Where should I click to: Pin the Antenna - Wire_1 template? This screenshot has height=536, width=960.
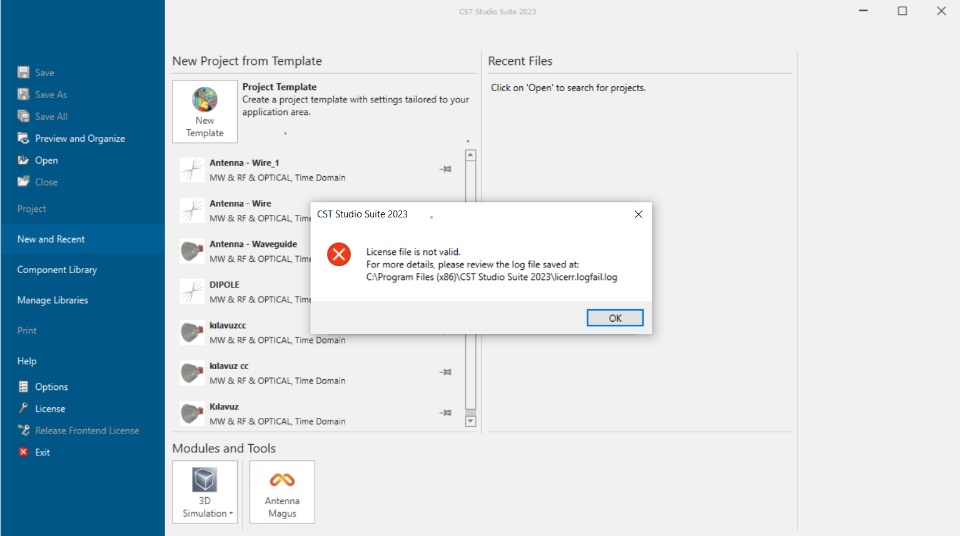click(446, 169)
